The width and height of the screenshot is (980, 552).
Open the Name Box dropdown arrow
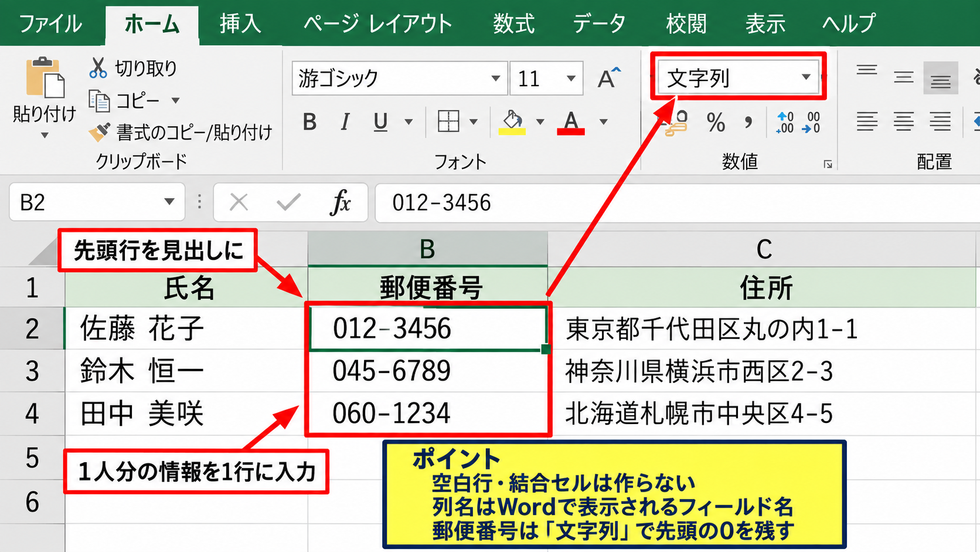click(x=169, y=202)
